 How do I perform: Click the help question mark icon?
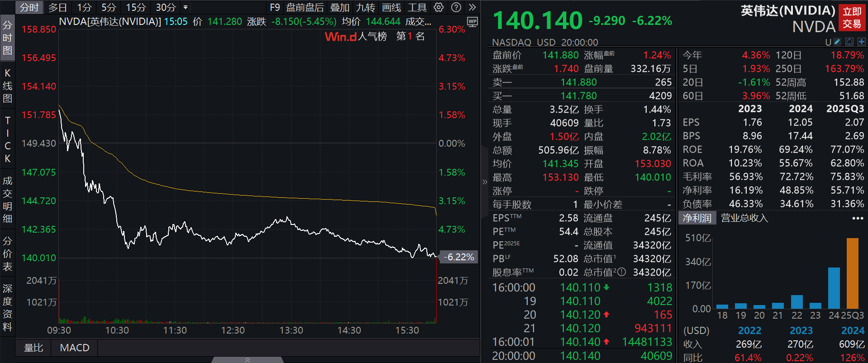pos(456,7)
